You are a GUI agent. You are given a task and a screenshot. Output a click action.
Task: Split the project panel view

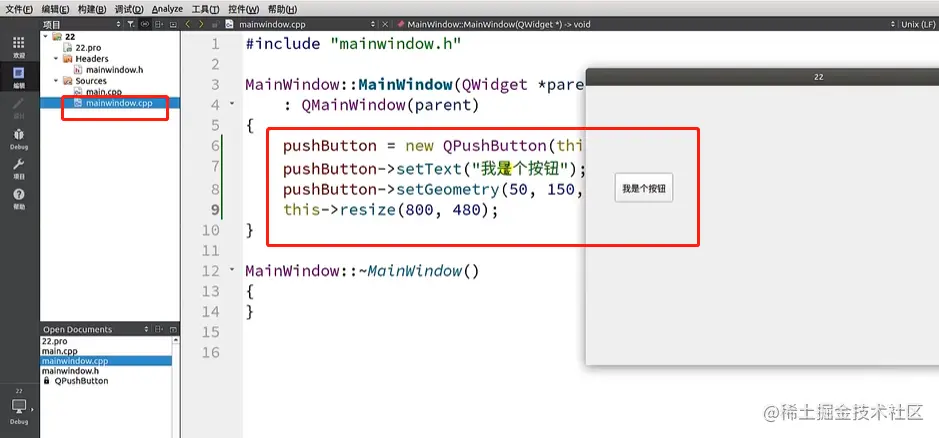(159, 25)
